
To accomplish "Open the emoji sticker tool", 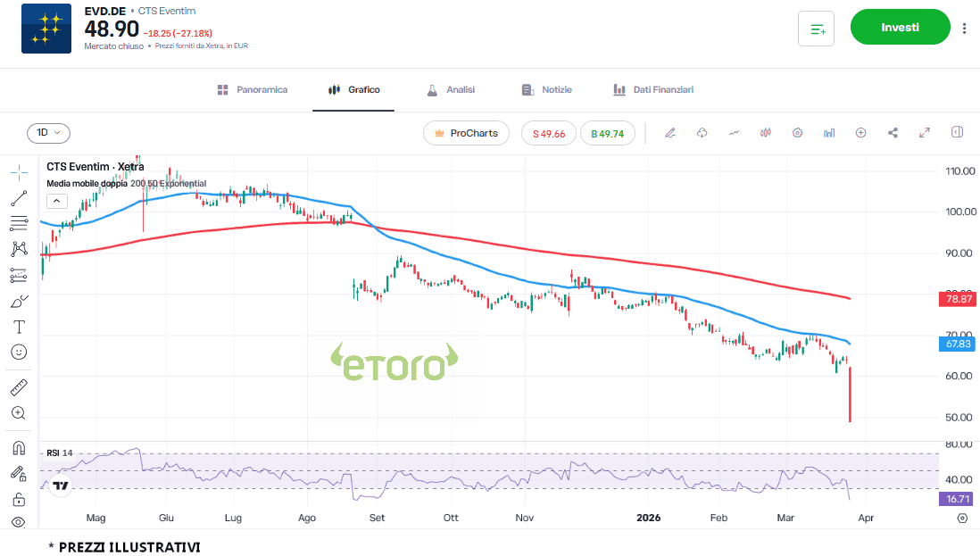I will point(19,353).
